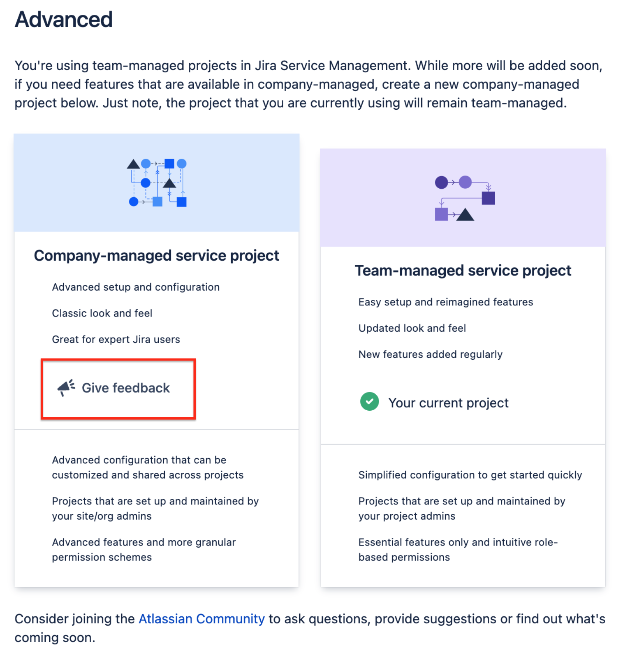
Task: Click the purple circle node in the team-managed graphic
Action: point(441,181)
